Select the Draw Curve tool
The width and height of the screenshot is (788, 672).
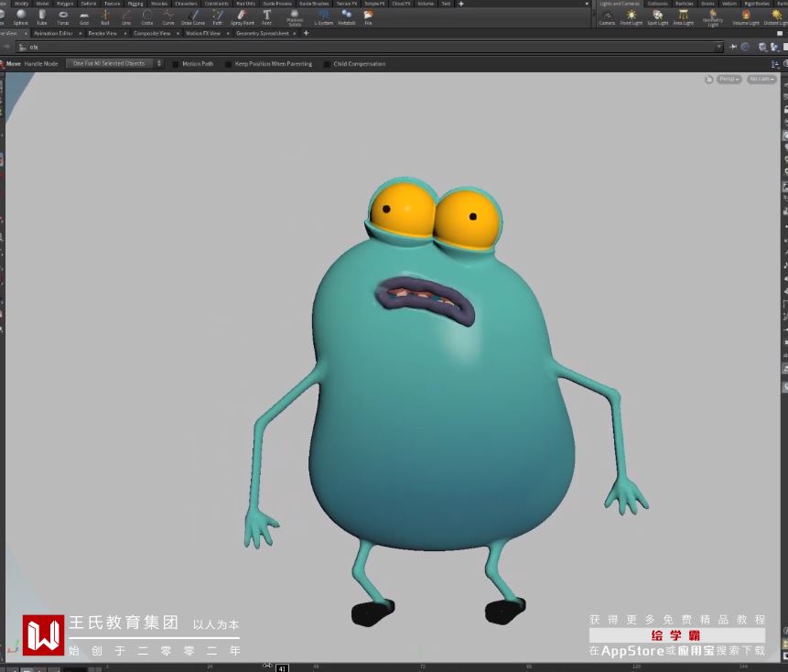[x=193, y=16]
